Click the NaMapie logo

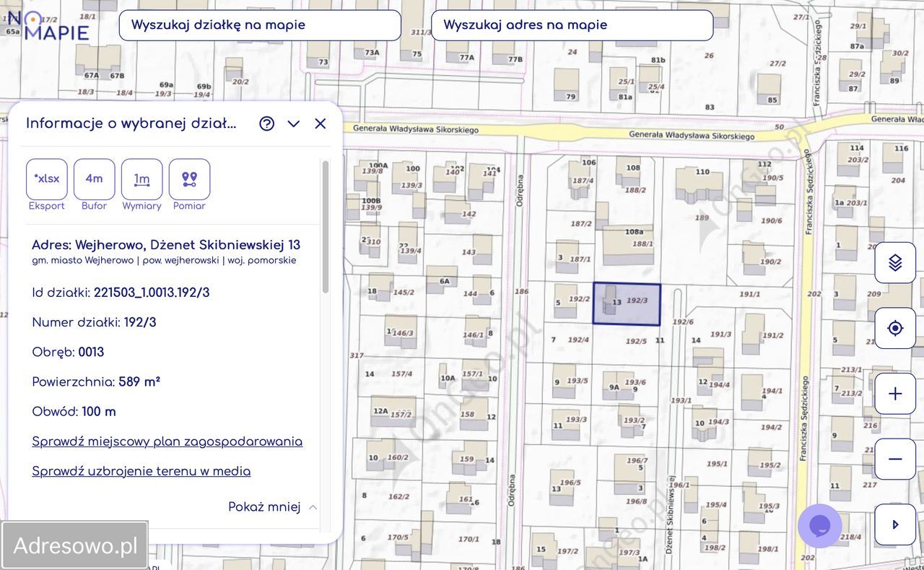pyautogui.click(x=48, y=26)
